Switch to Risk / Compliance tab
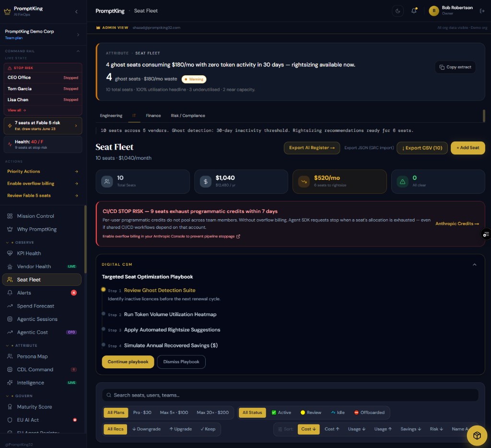This screenshot has height=448, width=491. [x=188, y=115]
